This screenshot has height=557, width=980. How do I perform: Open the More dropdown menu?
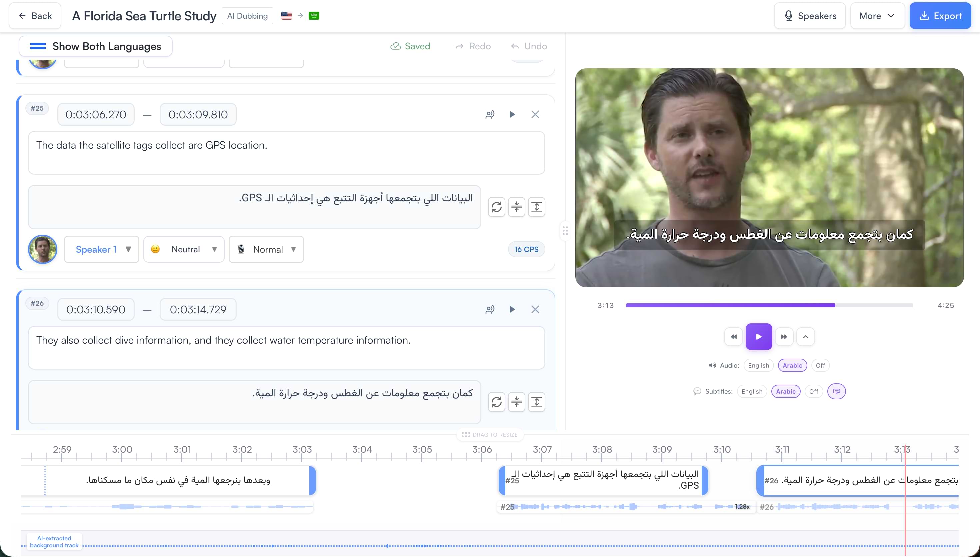pyautogui.click(x=877, y=16)
